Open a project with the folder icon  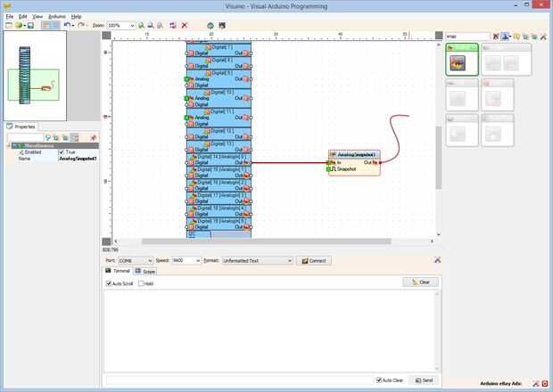coord(19,25)
